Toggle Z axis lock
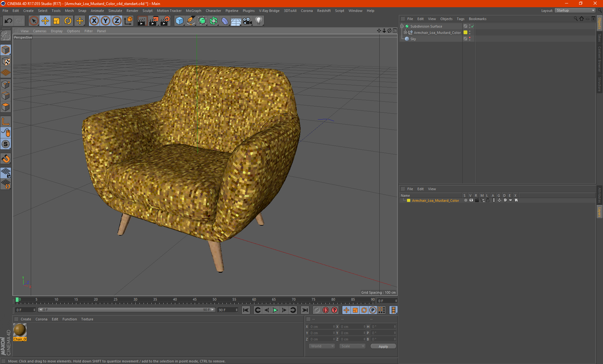 point(117,21)
